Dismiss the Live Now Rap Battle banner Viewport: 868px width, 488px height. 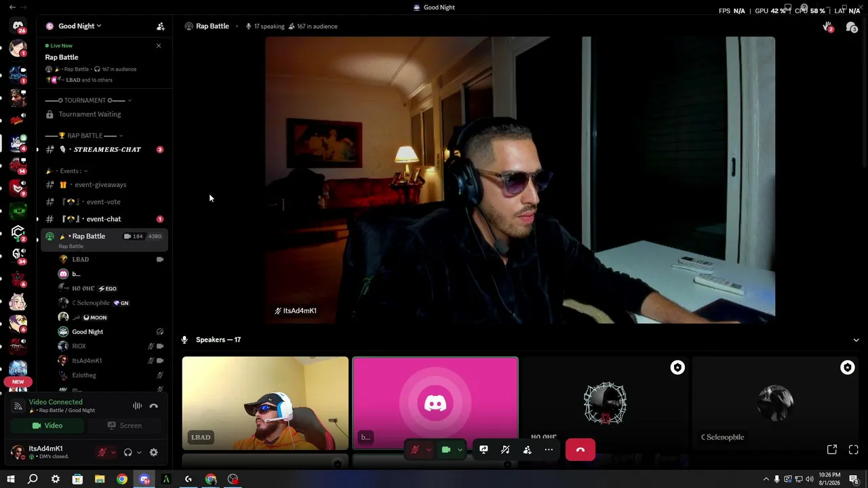pyautogui.click(x=159, y=45)
